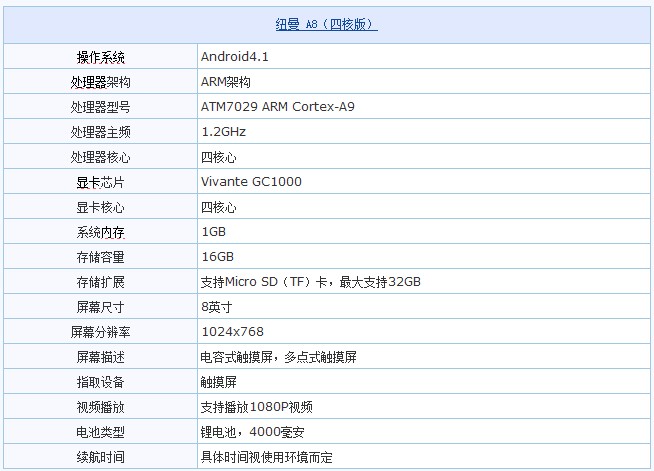The width and height of the screenshot is (654, 471).
Task: Select the 1024x768 resolution value
Action: pos(232,332)
